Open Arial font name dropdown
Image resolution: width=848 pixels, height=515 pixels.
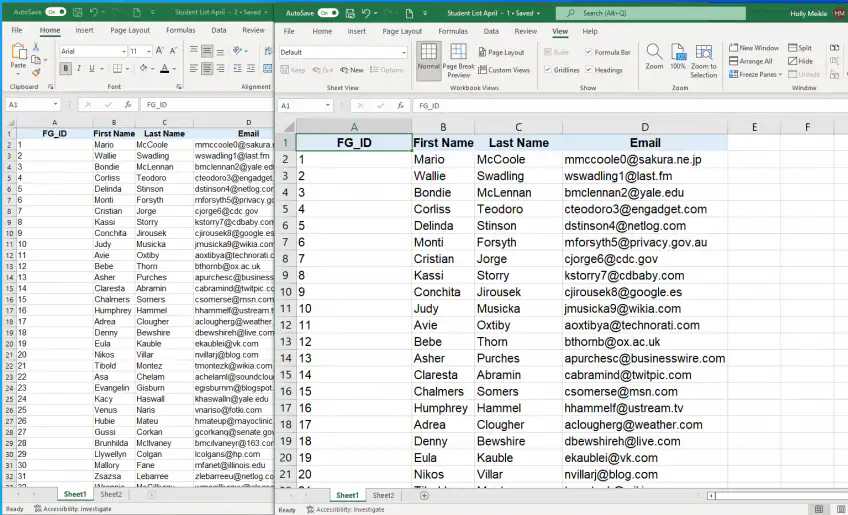click(x=123, y=51)
